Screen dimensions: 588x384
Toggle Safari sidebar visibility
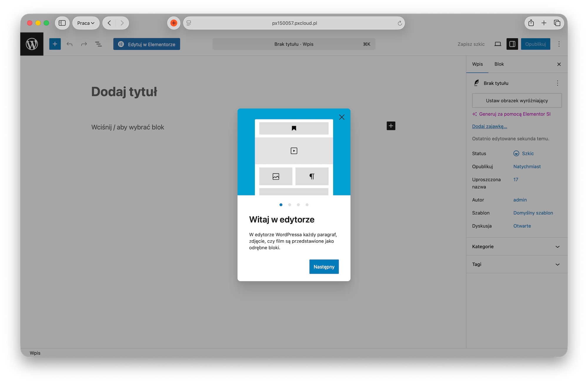pyautogui.click(x=62, y=23)
